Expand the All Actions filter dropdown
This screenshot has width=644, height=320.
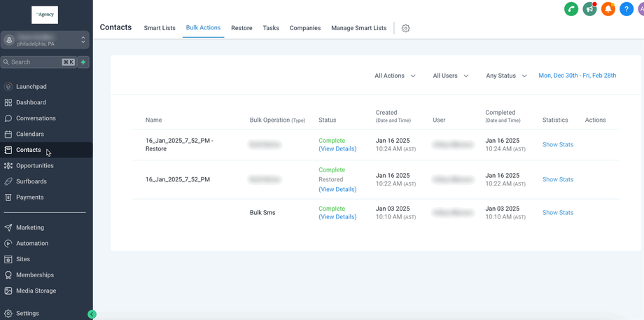pyautogui.click(x=395, y=76)
